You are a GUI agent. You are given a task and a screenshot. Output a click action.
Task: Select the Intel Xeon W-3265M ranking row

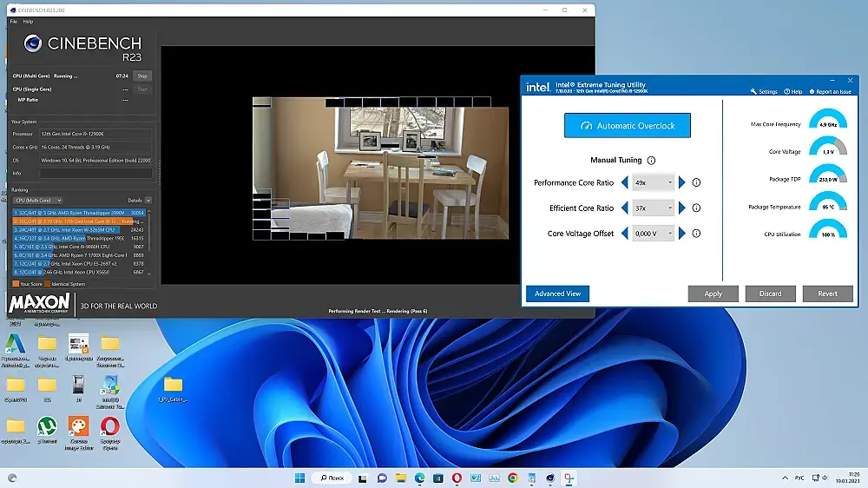(x=79, y=229)
